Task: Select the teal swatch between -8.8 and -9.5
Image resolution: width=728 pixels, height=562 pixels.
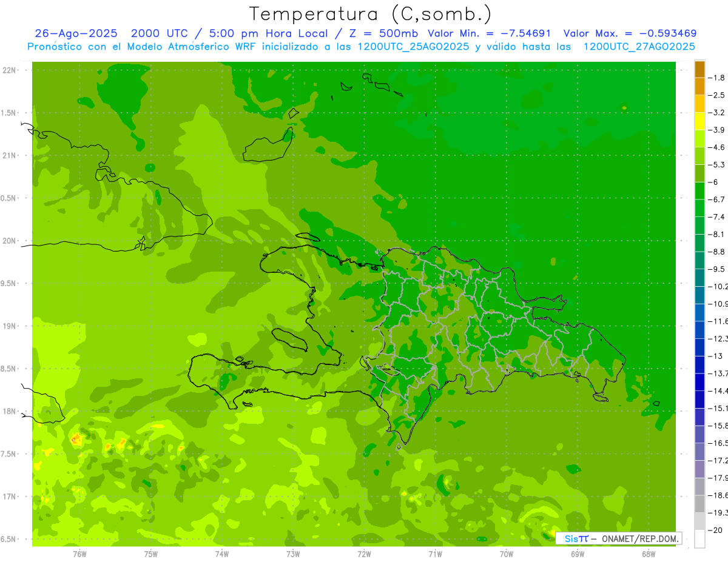Action: pyautogui.click(x=699, y=261)
